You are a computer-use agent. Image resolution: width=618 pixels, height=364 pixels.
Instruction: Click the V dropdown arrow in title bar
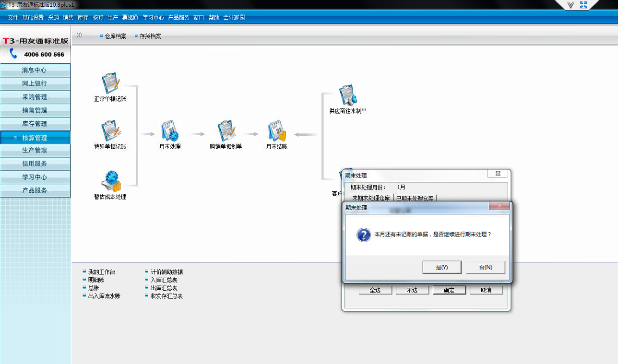(570, 5)
